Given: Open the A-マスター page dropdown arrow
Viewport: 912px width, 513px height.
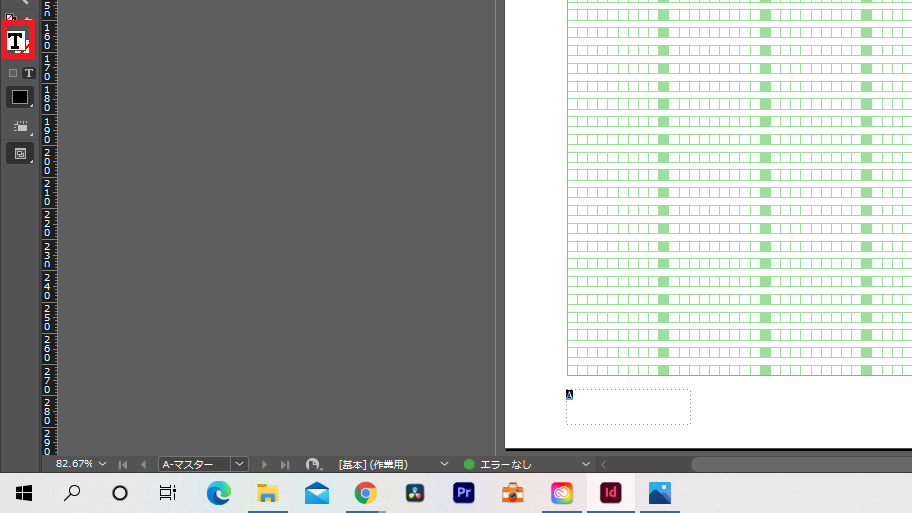Looking at the screenshot, I should pos(239,465).
